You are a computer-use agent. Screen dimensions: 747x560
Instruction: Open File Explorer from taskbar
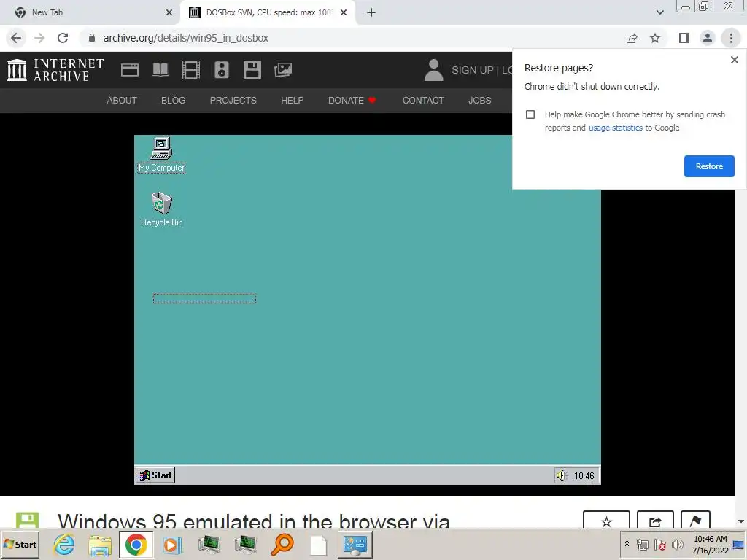click(100, 545)
